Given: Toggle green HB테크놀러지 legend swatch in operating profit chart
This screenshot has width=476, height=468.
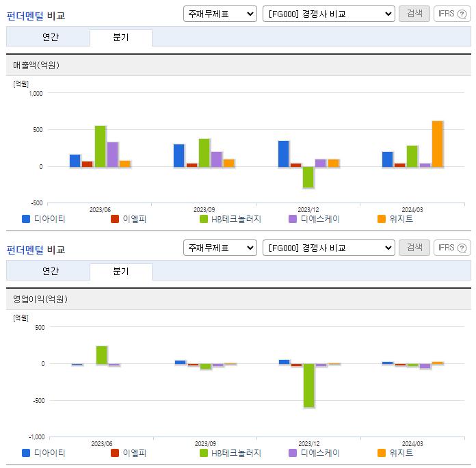Looking at the screenshot, I should (x=204, y=453).
